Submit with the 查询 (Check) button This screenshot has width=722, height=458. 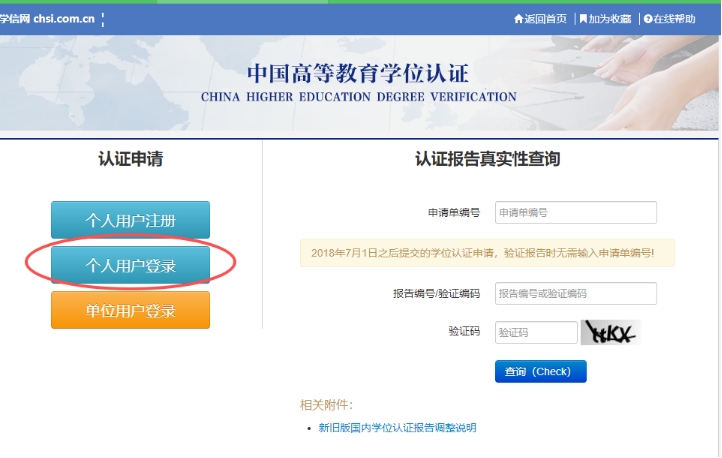click(x=540, y=371)
